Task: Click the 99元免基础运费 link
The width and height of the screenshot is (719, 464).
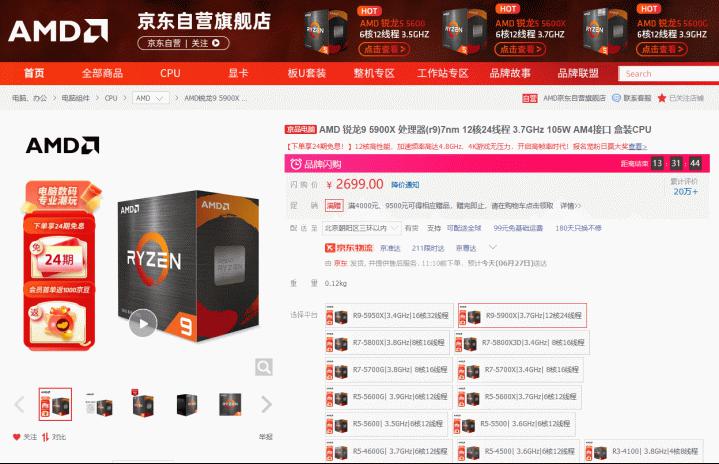Action: pyautogui.click(x=518, y=228)
